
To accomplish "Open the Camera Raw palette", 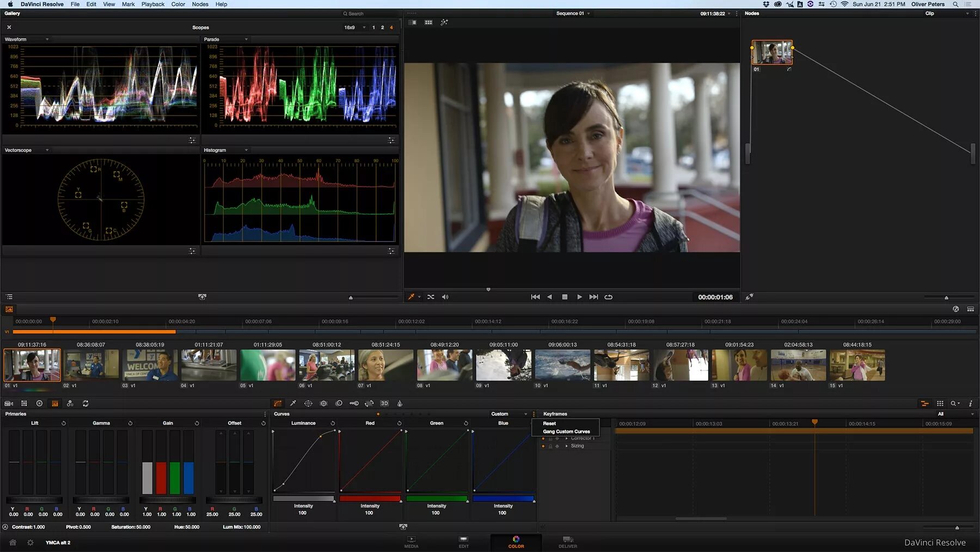I will tap(9, 404).
